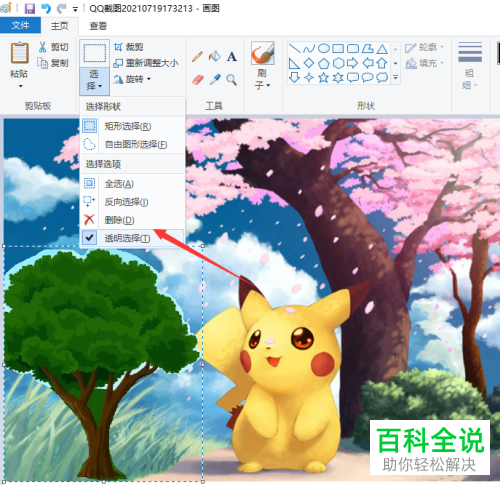This screenshot has height=485, width=500.
Task: Click the Copy button
Action: pos(53,63)
